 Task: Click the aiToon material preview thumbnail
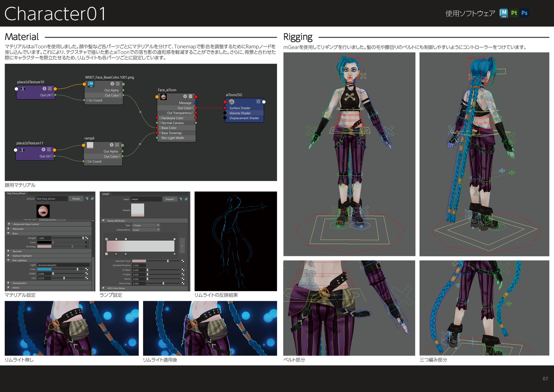click(x=43, y=211)
